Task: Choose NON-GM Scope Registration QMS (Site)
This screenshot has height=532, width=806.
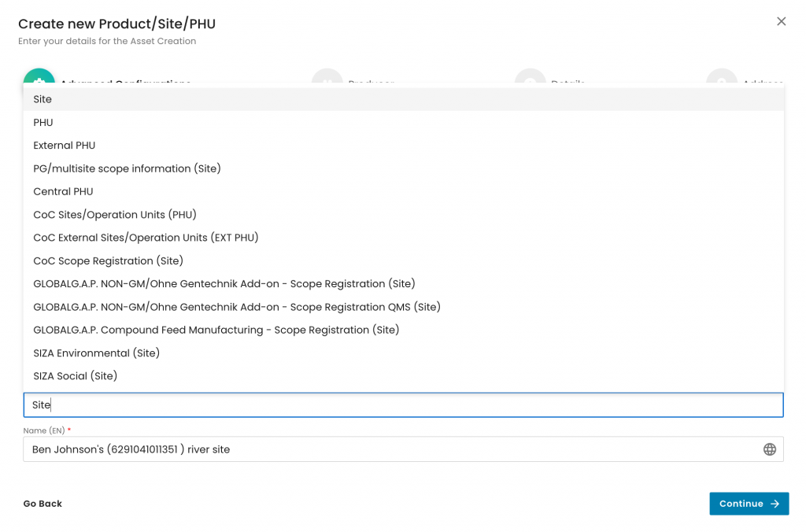Action: coord(237,307)
